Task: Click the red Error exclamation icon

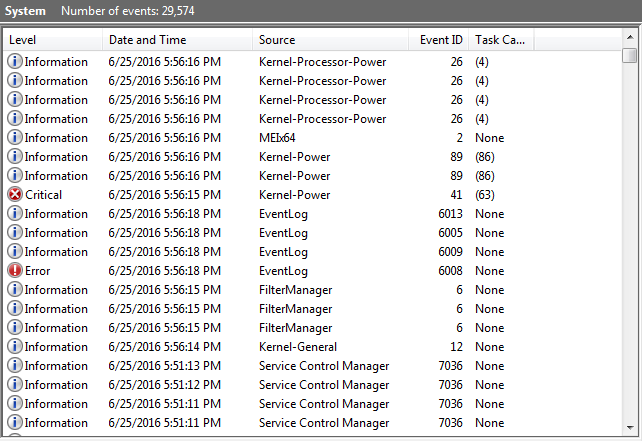Action: (15, 271)
